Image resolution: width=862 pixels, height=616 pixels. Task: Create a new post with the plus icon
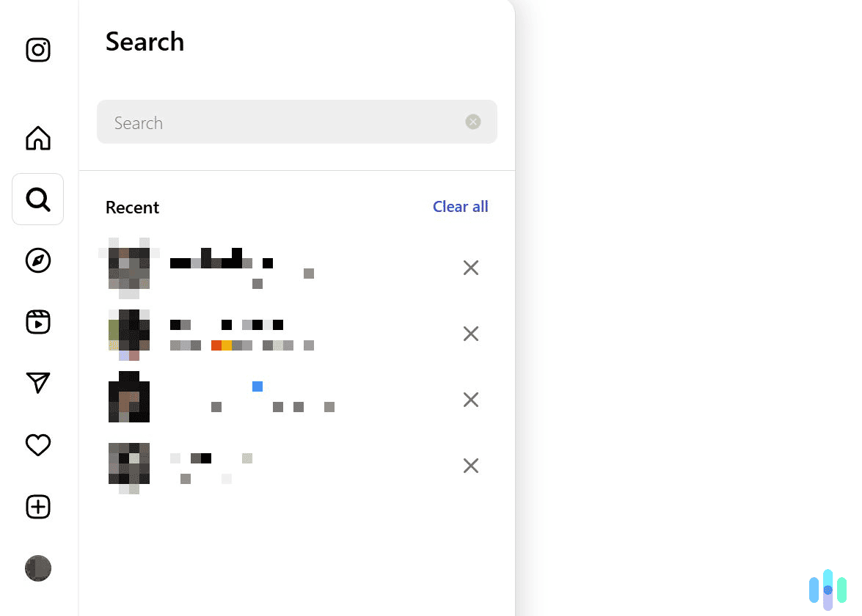point(37,506)
